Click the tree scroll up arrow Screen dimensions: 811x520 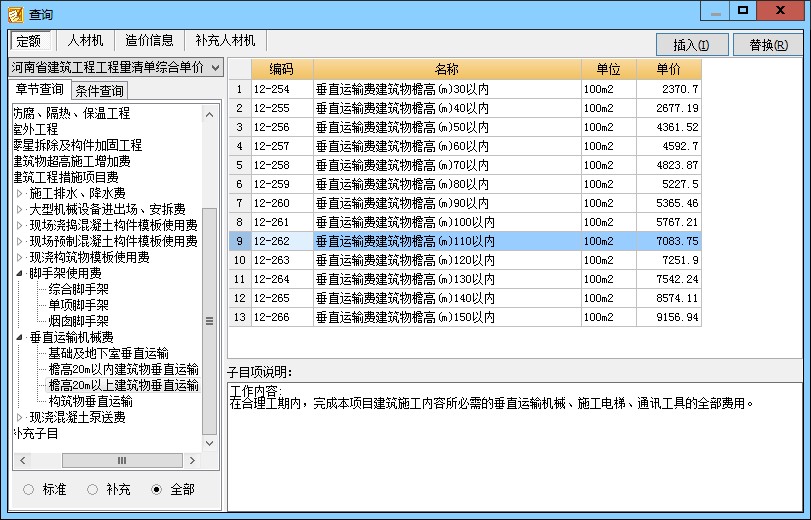point(209,114)
